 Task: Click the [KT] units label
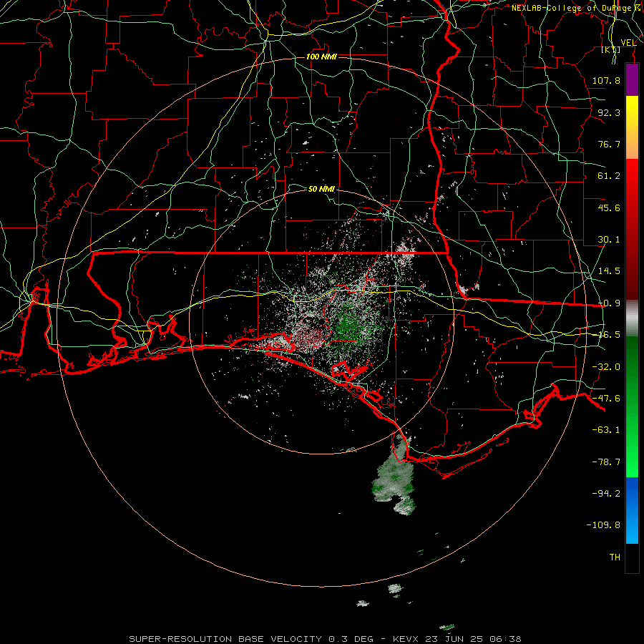click(x=611, y=49)
